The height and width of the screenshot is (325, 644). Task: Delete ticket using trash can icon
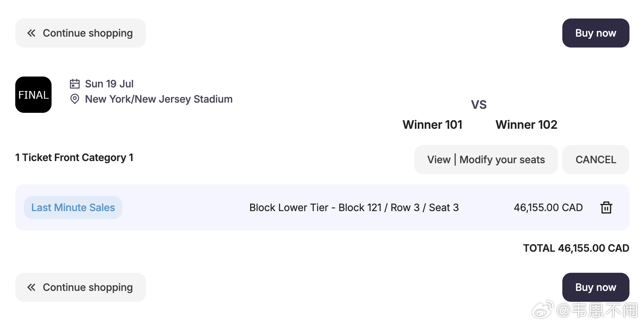[x=606, y=207]
